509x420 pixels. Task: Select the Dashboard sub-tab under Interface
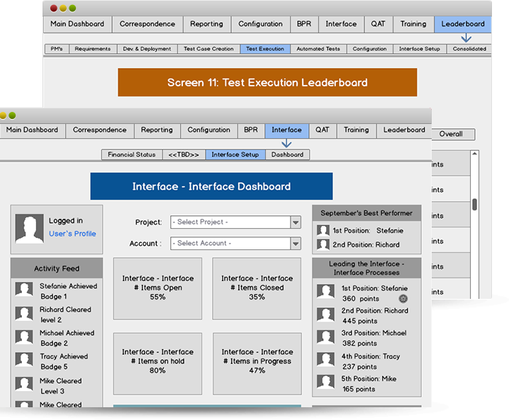pyautogui.click(x=287, y=154)
